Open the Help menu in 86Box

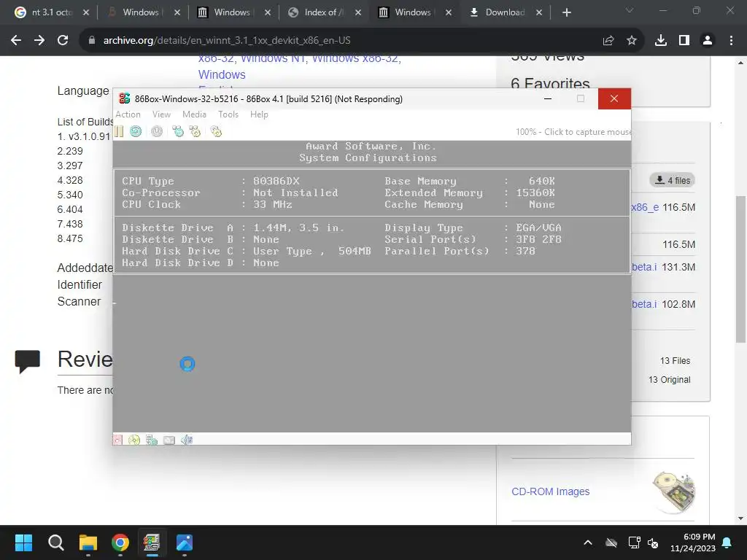click(x=259, y=114)
